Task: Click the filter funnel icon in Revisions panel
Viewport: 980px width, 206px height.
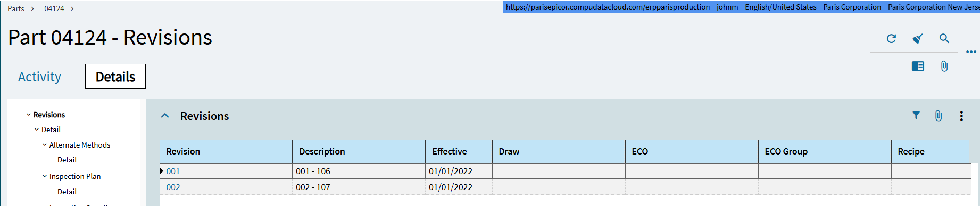Action: tap(916, 115)
